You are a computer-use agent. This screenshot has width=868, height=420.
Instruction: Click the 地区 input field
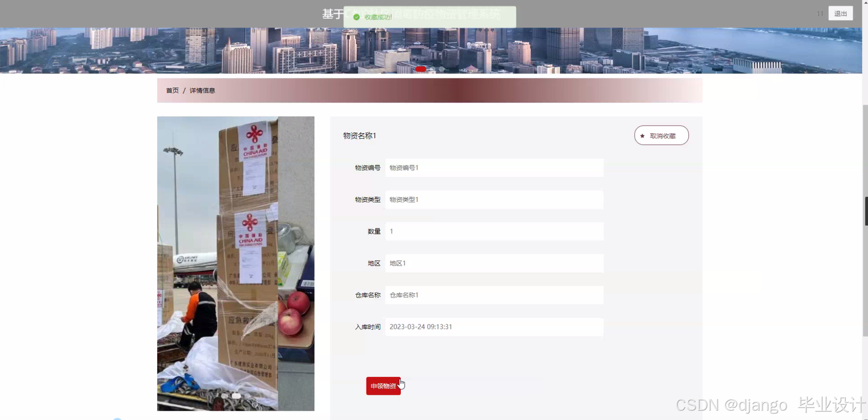494,263
